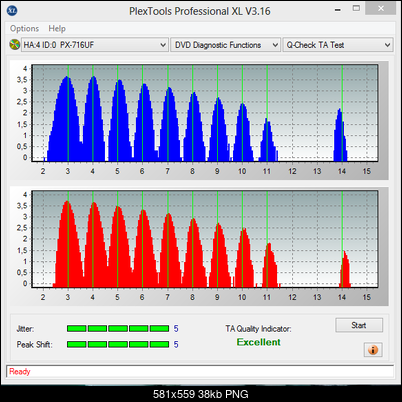The height and width of the screenshot is (402, 402).
Task: Click the blue peak at mark 14
Action: click(x=340, y=135)
